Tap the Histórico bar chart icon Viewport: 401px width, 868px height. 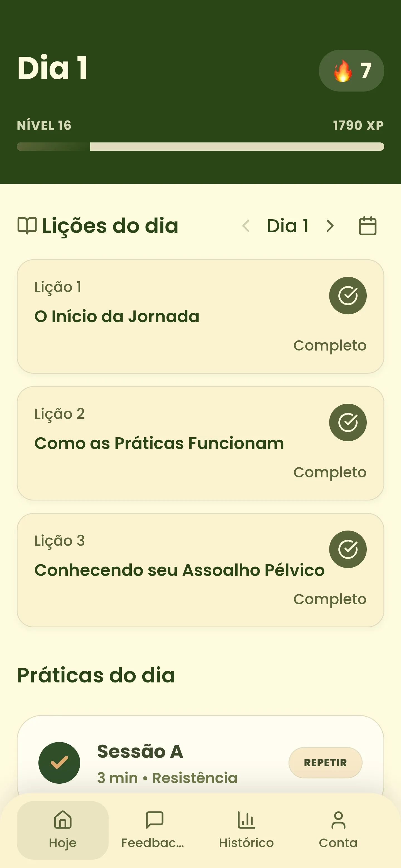pos(246,820)
